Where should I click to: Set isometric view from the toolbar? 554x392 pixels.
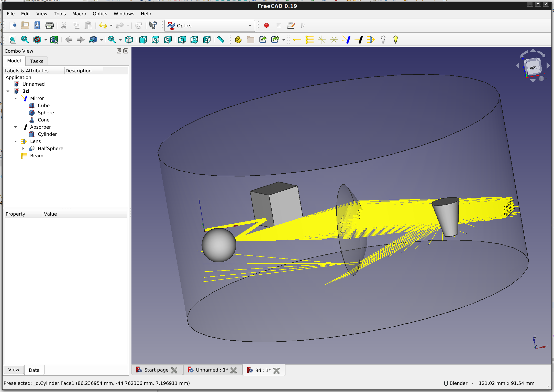click(x=129, y=40)
